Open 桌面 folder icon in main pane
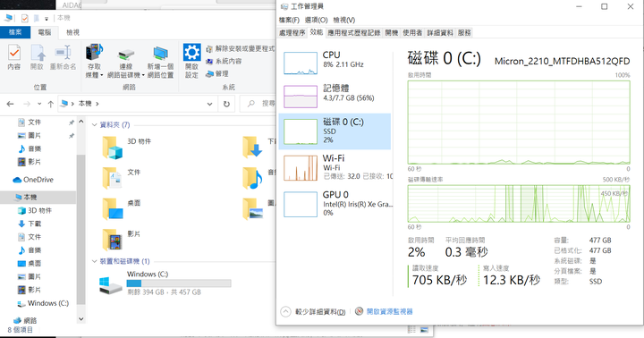Screen dimensions: 644x338 pyautogui.click(x=113, y=209)
